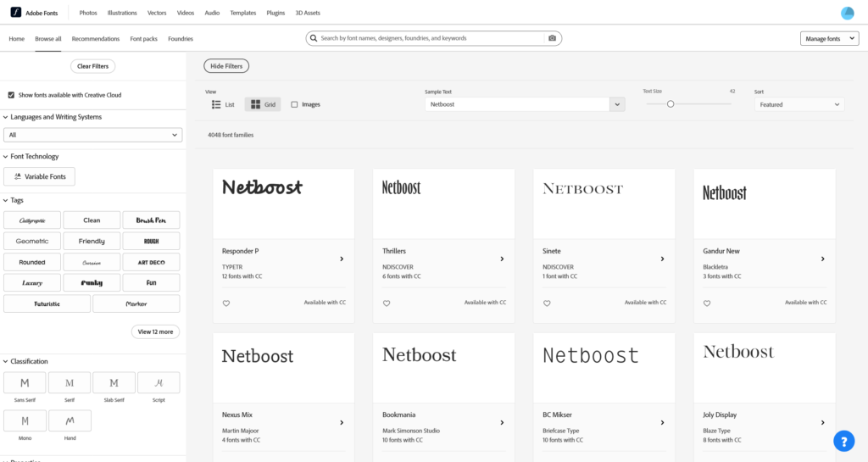The height and width of the screenshot is (462, 868).
Task: Go to Templates in top menu
Action: pyautogui.click(x=242, y=13)
